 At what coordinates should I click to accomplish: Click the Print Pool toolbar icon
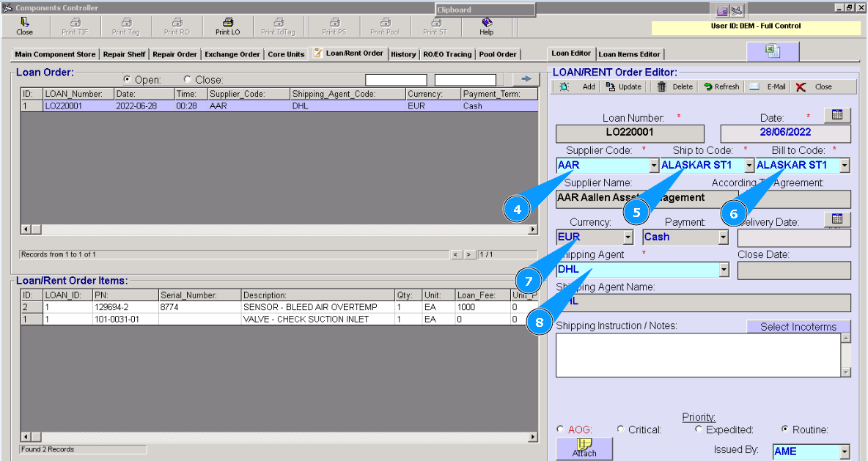pos(385,26)
